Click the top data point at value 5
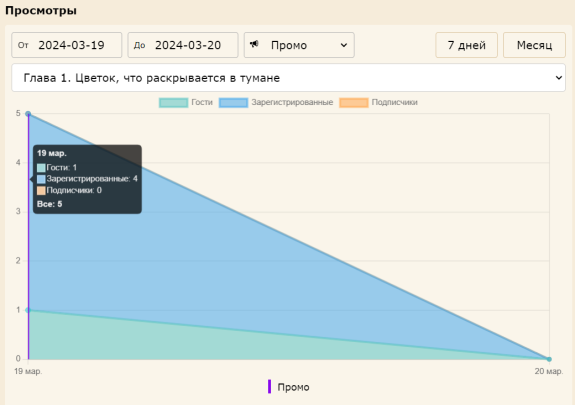575x405 pixels. [28, 114]
